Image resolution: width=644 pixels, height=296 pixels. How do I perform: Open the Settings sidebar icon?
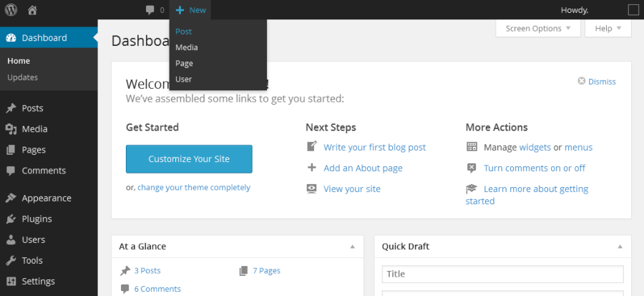click(11, 281)
